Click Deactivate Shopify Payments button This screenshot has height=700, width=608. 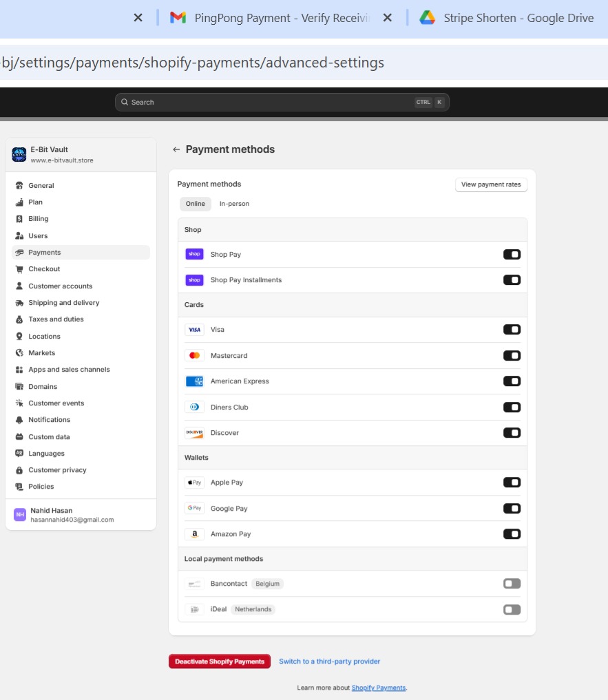point(220,661)
